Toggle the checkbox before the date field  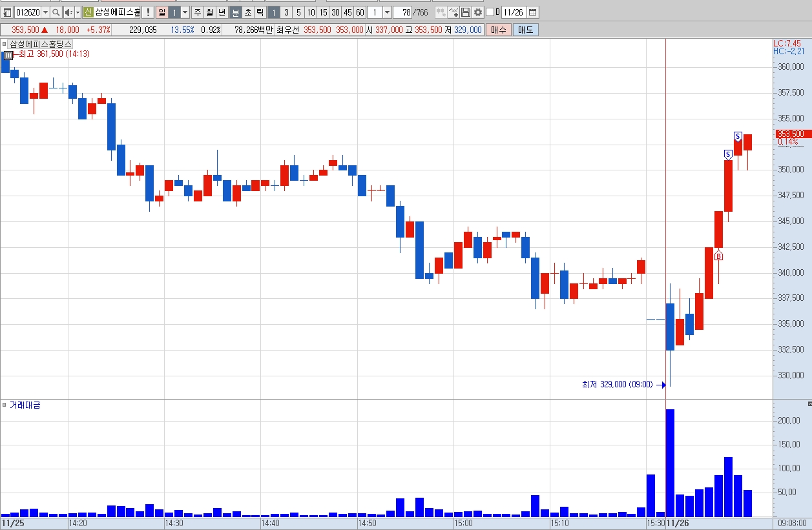tap(490, 12)
